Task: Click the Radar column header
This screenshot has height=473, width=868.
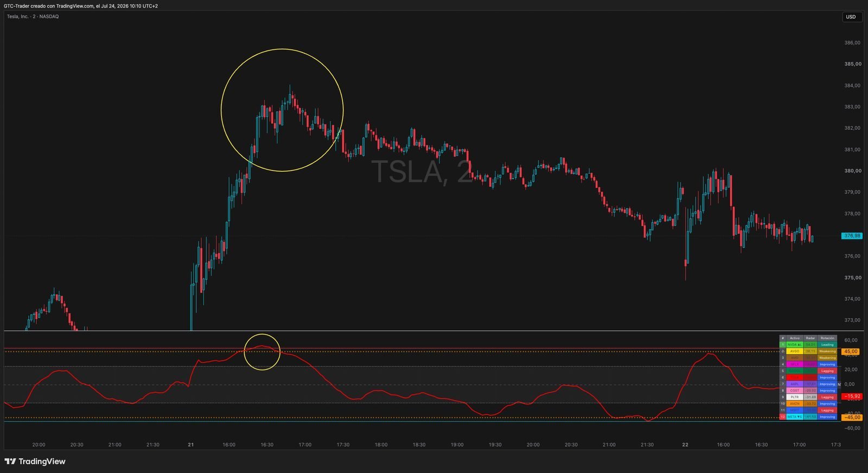Action: pyautogui.click(x=810, y=338)
